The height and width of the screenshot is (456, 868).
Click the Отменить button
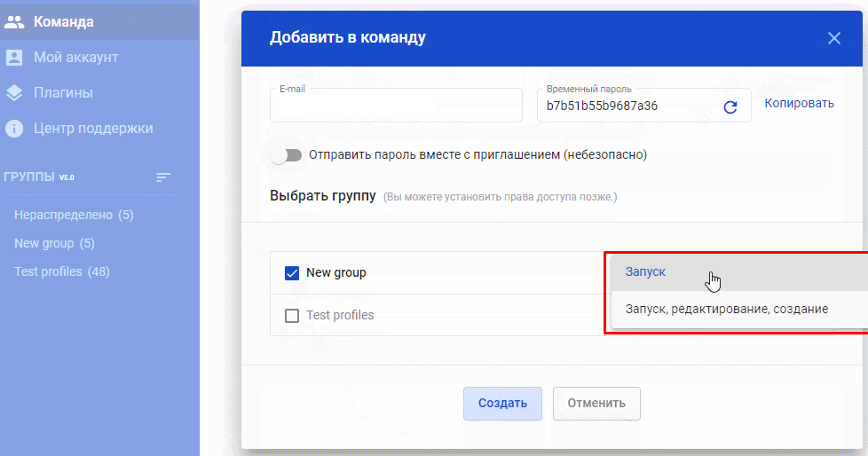[596, 404]
